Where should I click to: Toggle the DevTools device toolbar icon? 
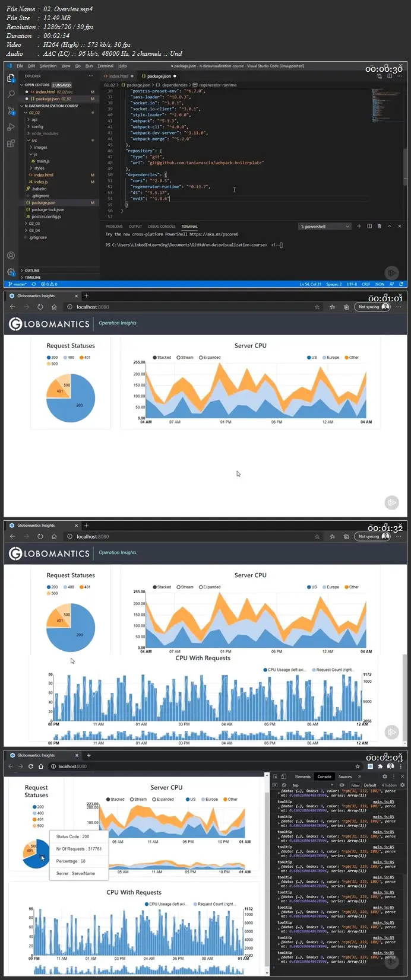[x=284, y=776]
